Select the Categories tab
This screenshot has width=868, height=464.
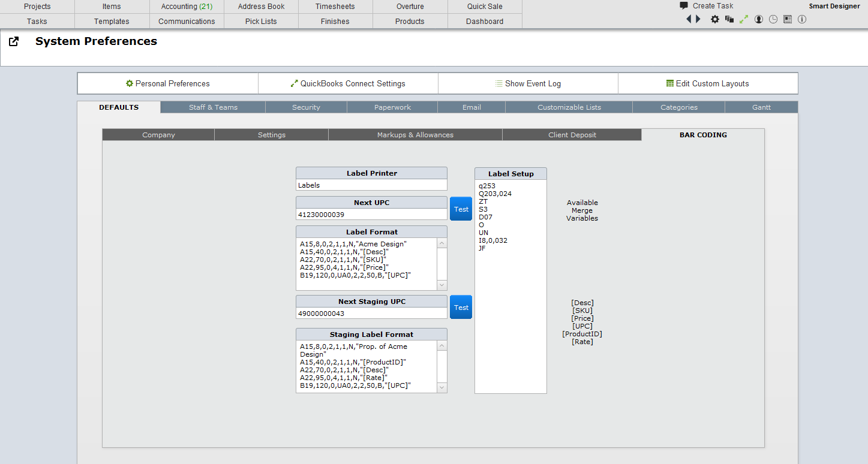click(678, 107)
